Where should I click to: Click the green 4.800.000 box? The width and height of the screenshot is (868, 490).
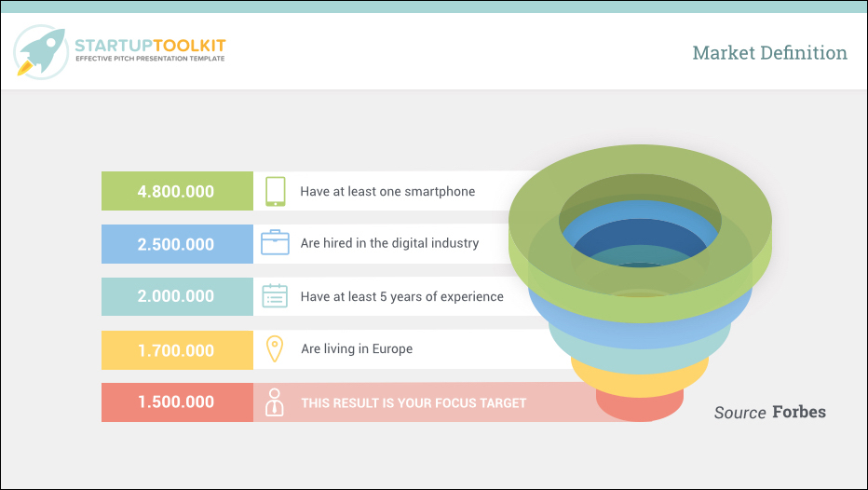pos(177,191)
